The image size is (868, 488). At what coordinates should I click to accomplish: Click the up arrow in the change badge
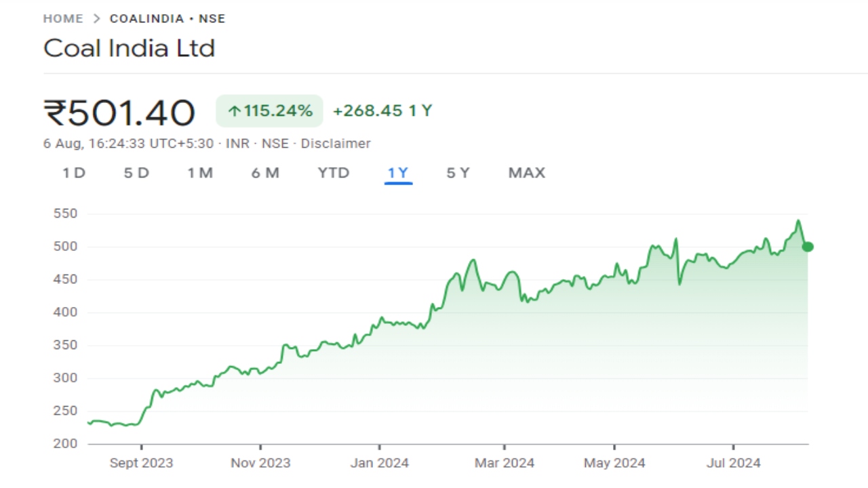coord(235,111)
